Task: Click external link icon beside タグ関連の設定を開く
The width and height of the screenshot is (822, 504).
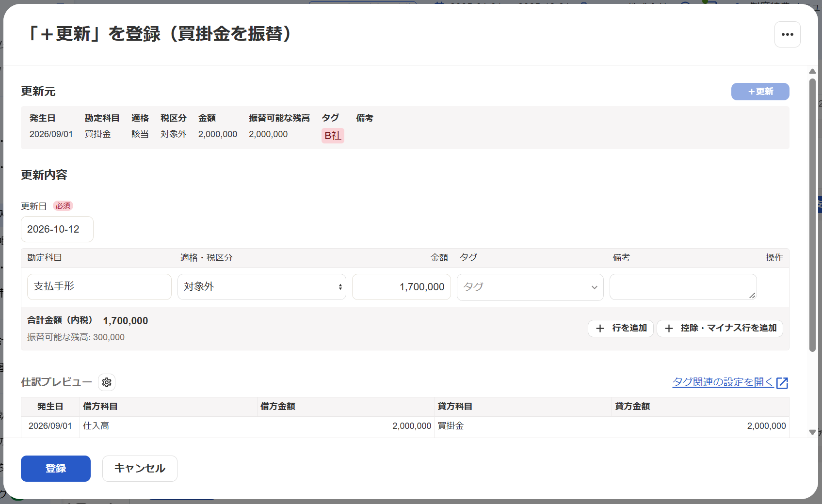Action: pyautogui.click(x=782, y=383)
